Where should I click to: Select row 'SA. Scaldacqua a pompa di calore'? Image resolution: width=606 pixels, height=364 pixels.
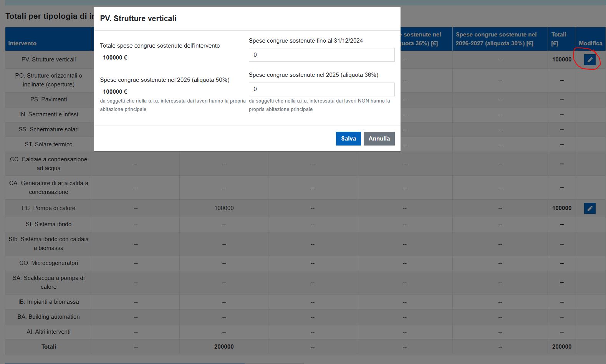(49, 282)
